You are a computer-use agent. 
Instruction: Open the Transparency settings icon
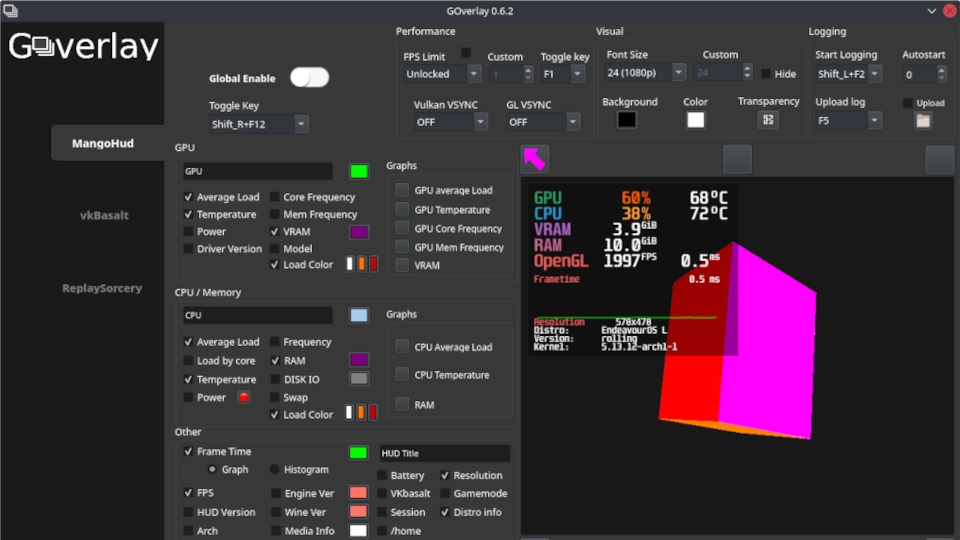768,120
